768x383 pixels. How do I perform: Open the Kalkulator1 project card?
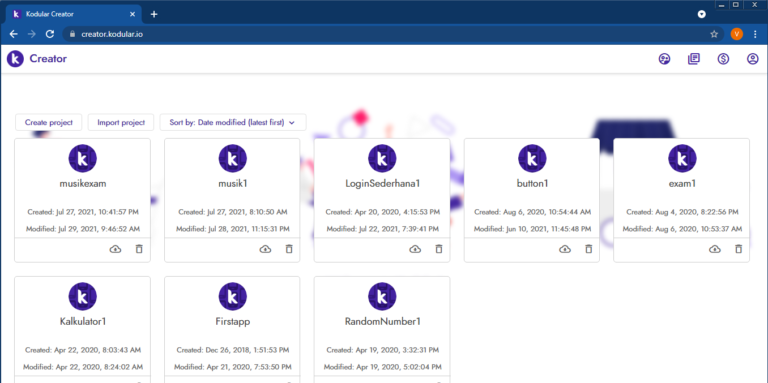pyautogui.click(x=82, y=329)
